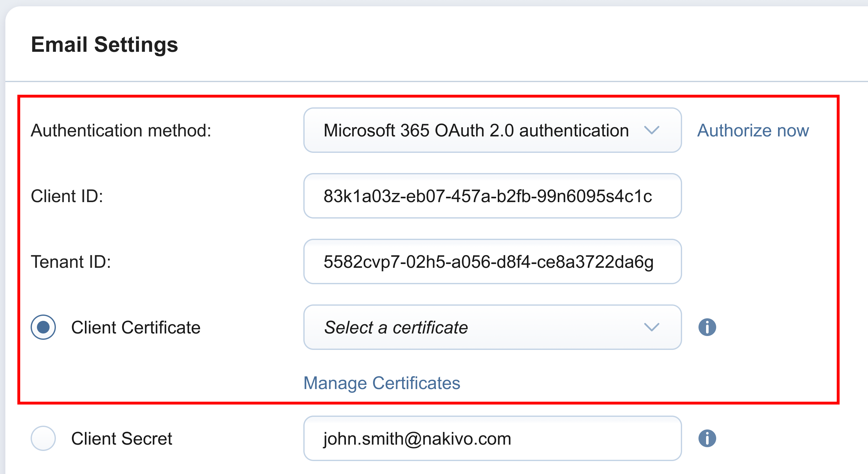
Task: Click into the Client ID field
Action: 492,196
